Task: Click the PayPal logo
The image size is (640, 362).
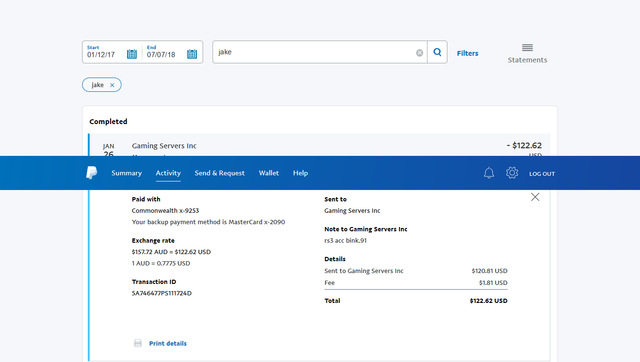Action: pyautogui.click(x=91, y=173)
